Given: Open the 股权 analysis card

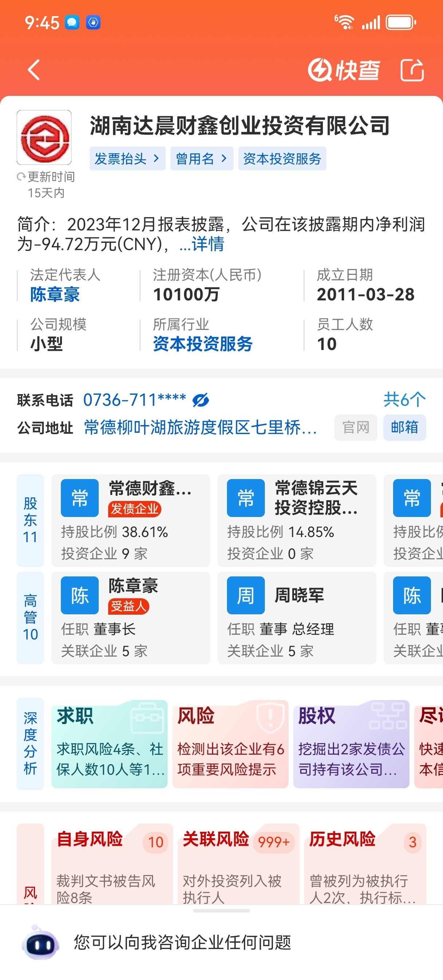Looking at the screenshot, I should [x=351, y=744].
